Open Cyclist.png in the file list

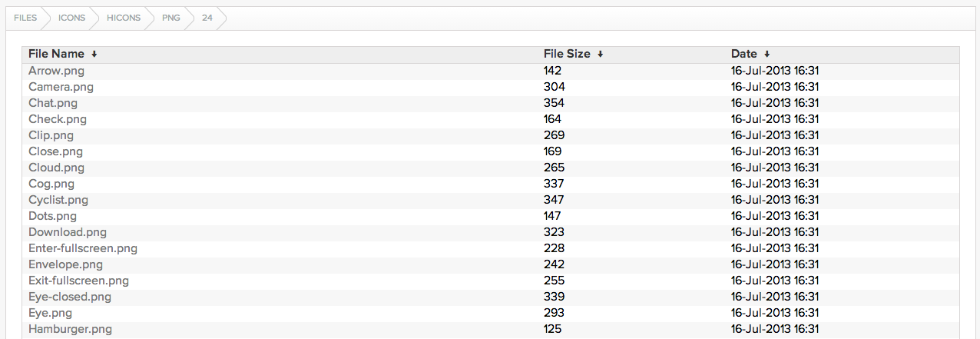click(x=58, y=200)
